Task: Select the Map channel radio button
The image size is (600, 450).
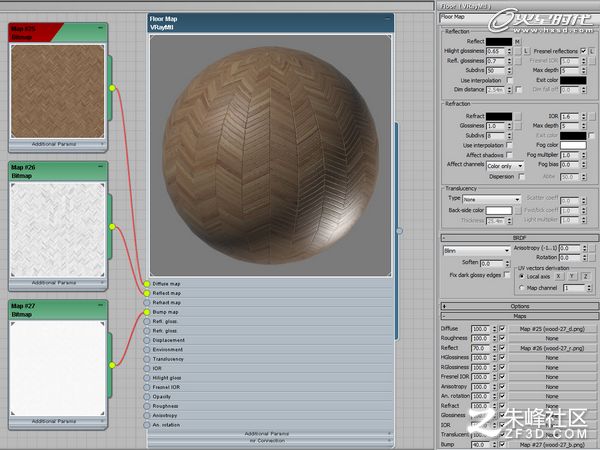Action: click(521, 288)
